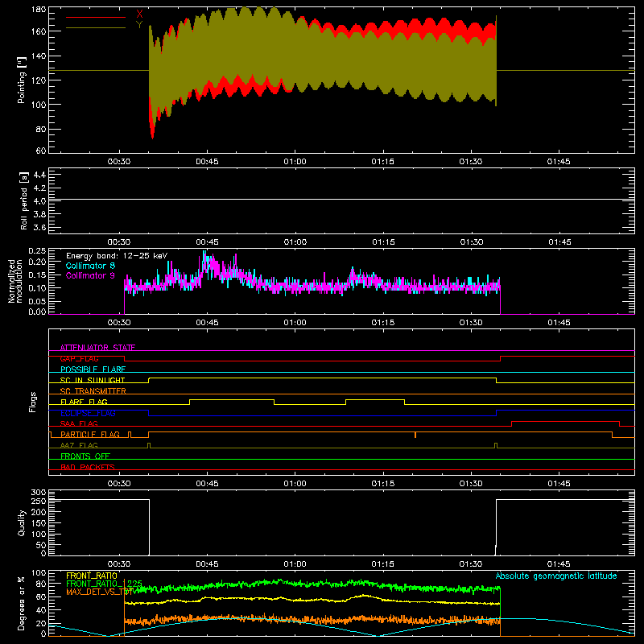644x644 pixels.
Task: Select 'Energy band: 12-25 keV' text
Action: pyautogui.click(x=117, y=256)
